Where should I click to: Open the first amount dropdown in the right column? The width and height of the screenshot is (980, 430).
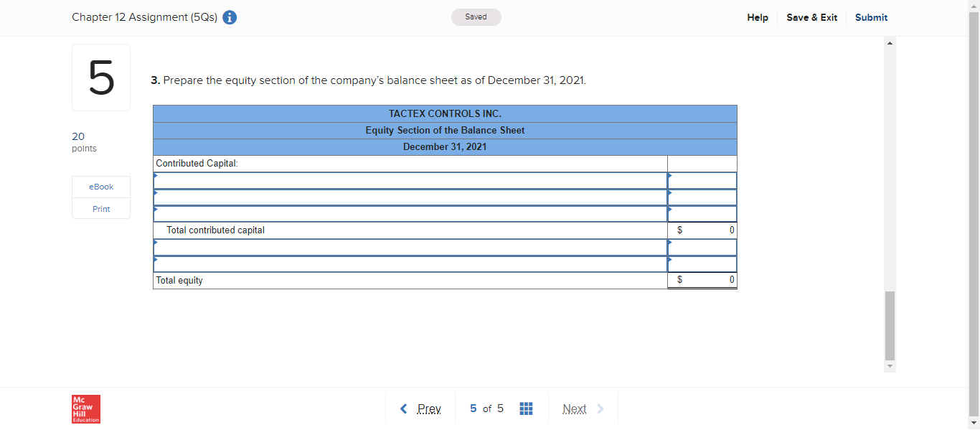click(x=702, y=179)
